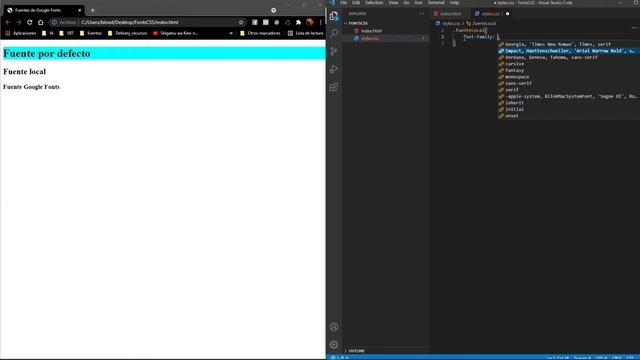Open the Accounts menu in VS Code

point(334,327)
